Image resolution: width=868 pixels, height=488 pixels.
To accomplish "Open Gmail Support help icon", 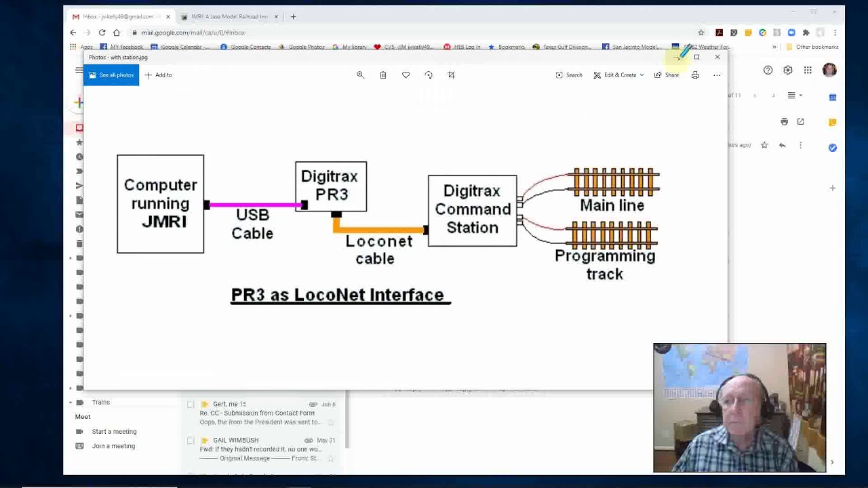I will [768, 70].
